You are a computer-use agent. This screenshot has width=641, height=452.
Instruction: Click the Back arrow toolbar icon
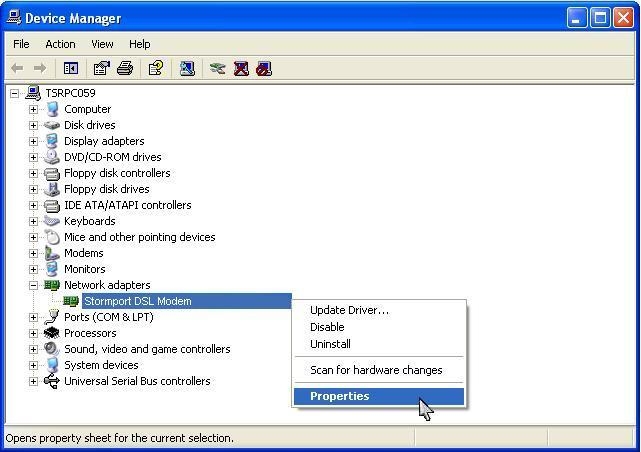click(x=17, y=68)
